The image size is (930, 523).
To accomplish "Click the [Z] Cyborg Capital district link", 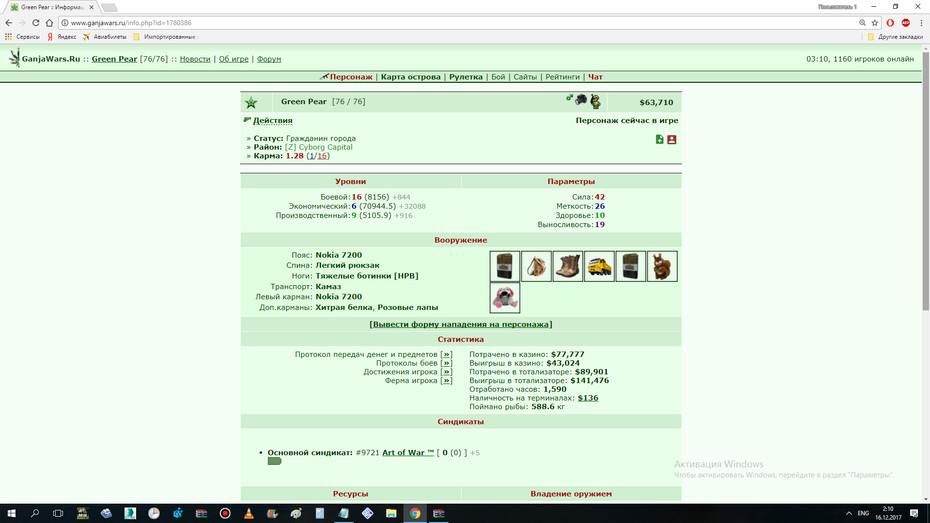I will point(319,147).
